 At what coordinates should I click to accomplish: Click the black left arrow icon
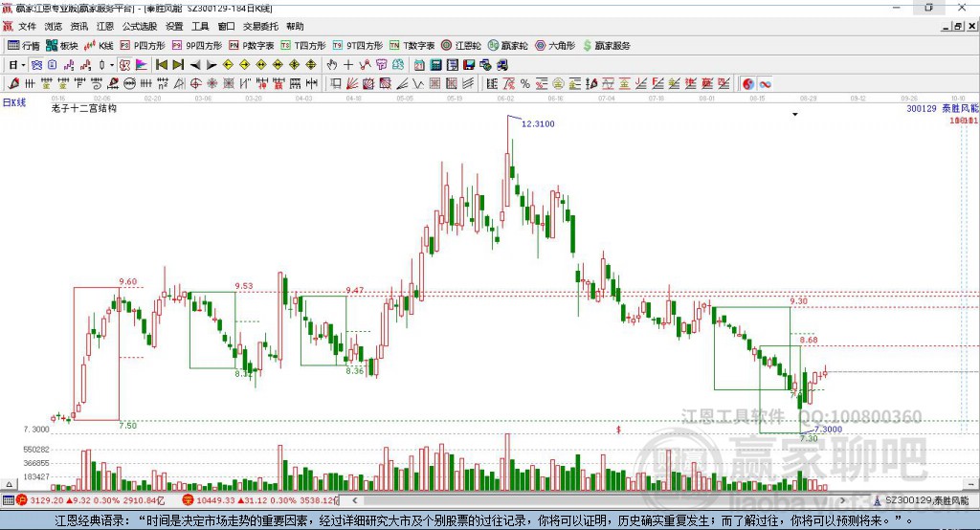coord(195,65)
